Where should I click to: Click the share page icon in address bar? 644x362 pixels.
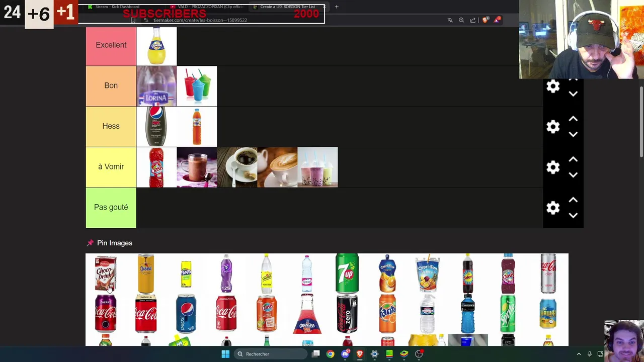(473, 20)
